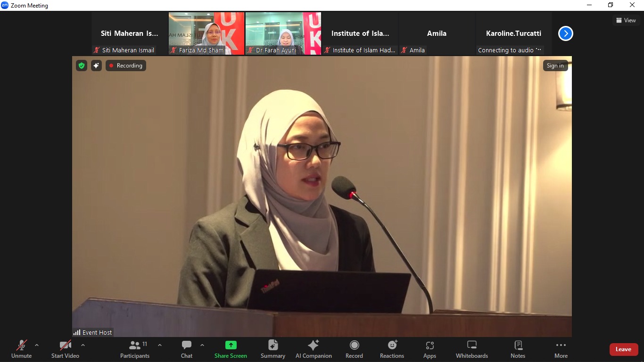644x362 pixels.
Task: Open the View layout menu
Action: tap(626, 20)
